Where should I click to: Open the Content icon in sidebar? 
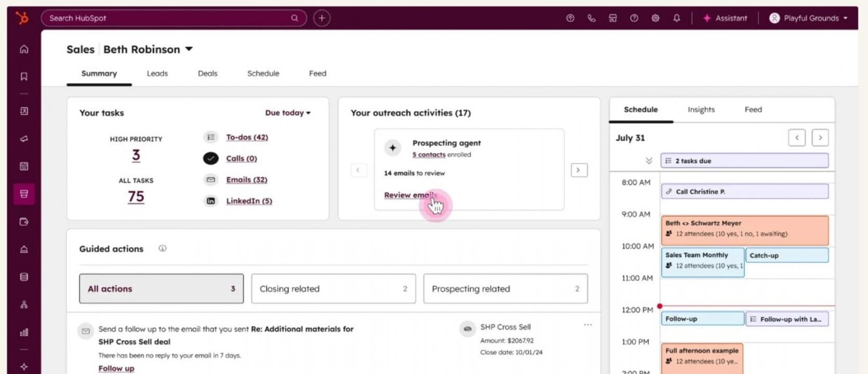(x=24, y=166)
